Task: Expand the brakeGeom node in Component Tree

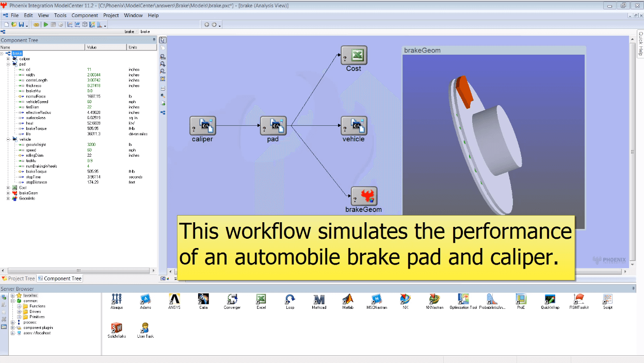Action: [x=8, y=193]
